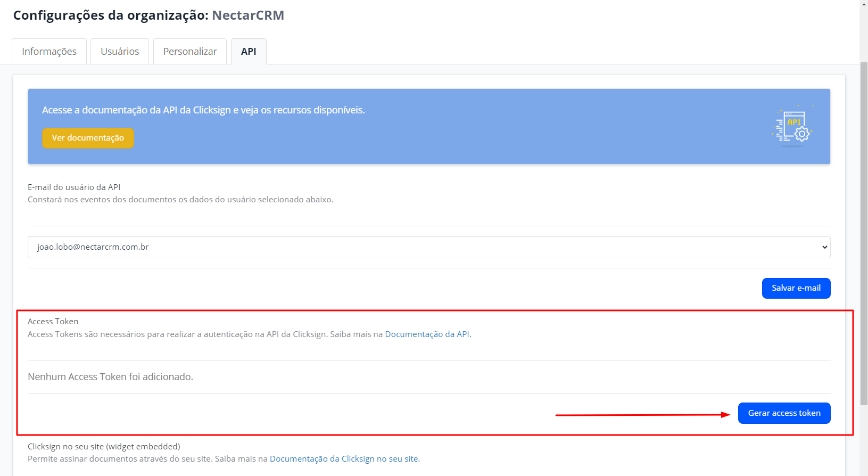Go to the Personalizar tab
This screenshot has width=868, height=476.
pos(190,51)
